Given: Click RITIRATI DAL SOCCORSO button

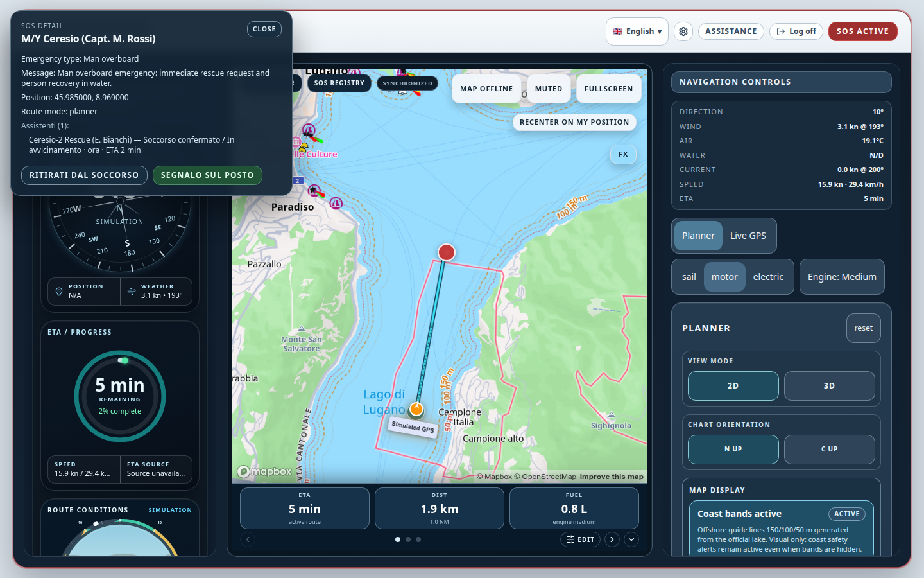Looking at the screenshot, I should 84,175.
